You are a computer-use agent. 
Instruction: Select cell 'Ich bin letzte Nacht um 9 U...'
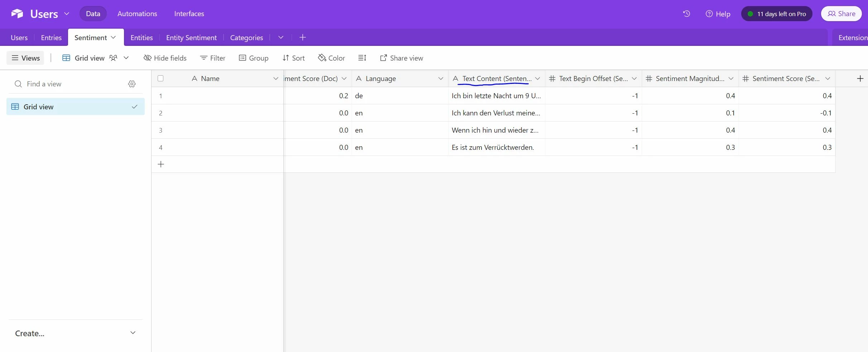[x=497, y=96]
